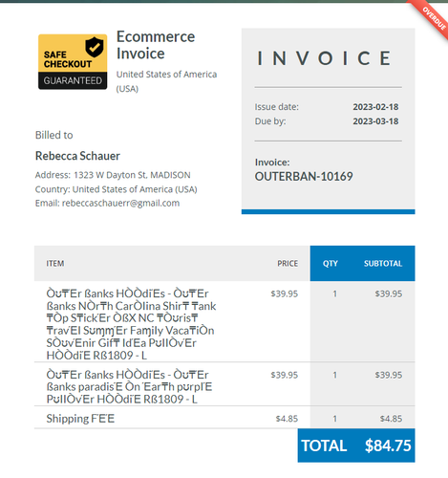Click the Shipping Fee row label
448x478 pixels.
(80, 418)
